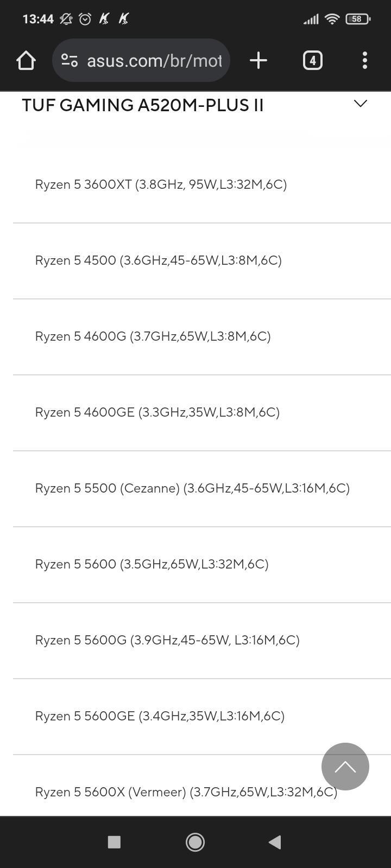Image resolution: width=391 pixels, height=868 pixels.
Task: Tap the browser home icon
Action: coord(26,60)
